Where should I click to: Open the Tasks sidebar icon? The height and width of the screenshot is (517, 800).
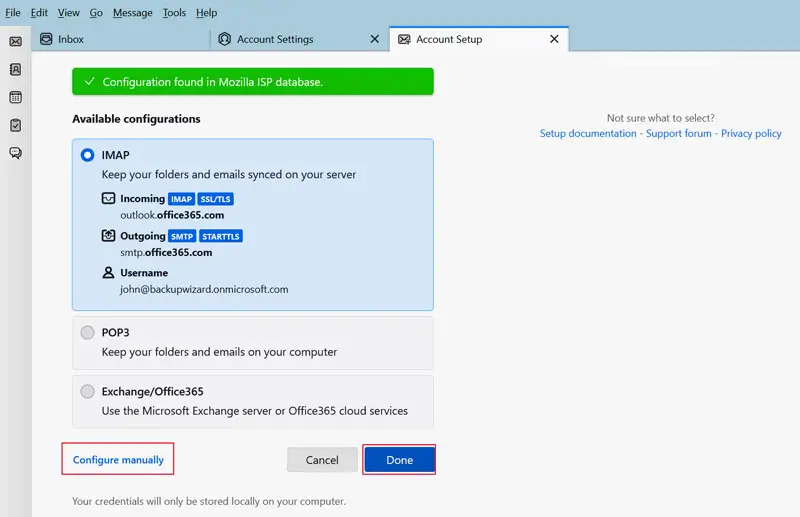15,125
